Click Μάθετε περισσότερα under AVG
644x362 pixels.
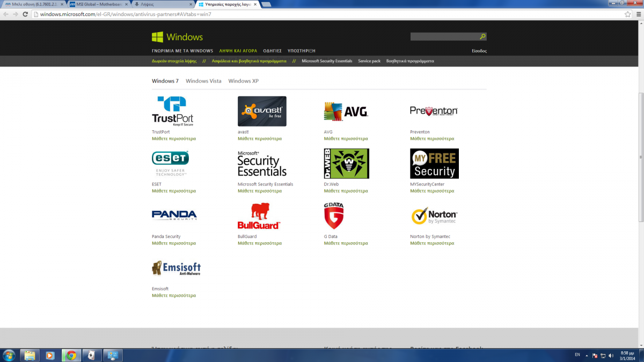pos(346,139)
